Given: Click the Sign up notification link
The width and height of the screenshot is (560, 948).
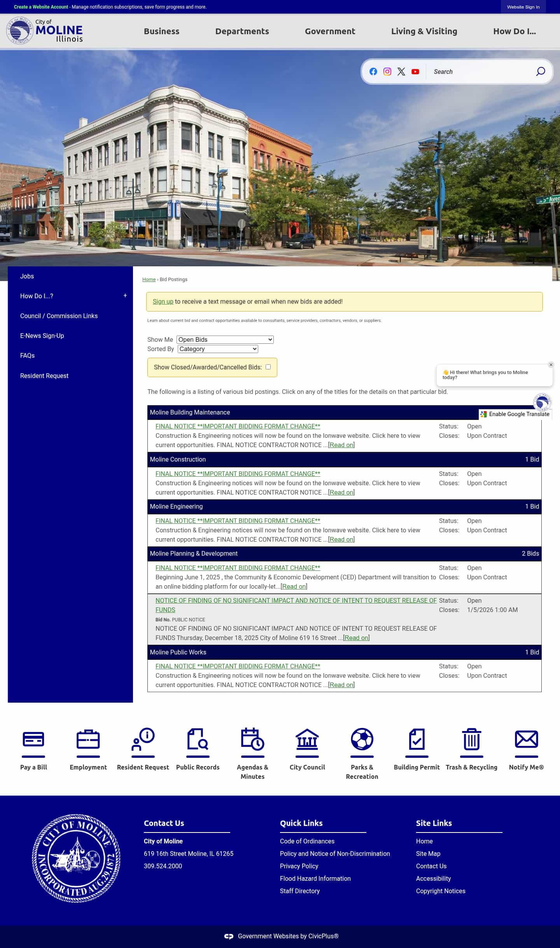Looking at the screenshot, I should pyautogui.click(x=163, y=301).
